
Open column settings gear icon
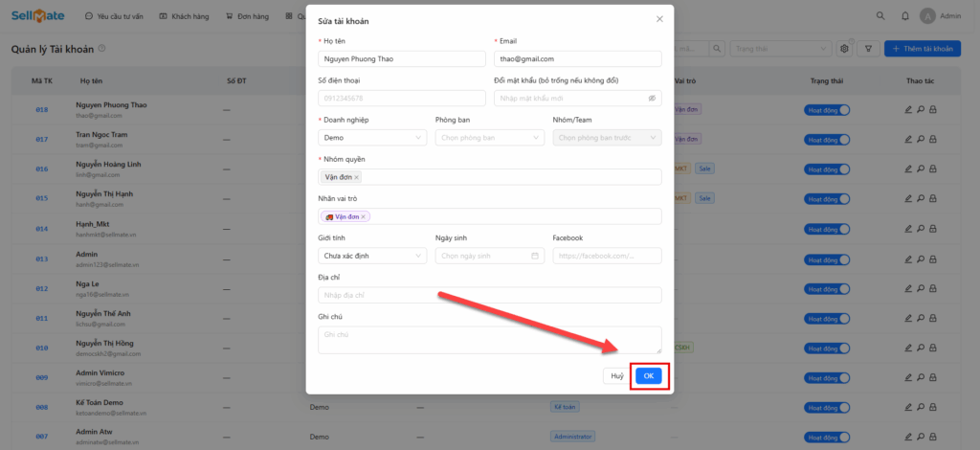coord(844,49)
